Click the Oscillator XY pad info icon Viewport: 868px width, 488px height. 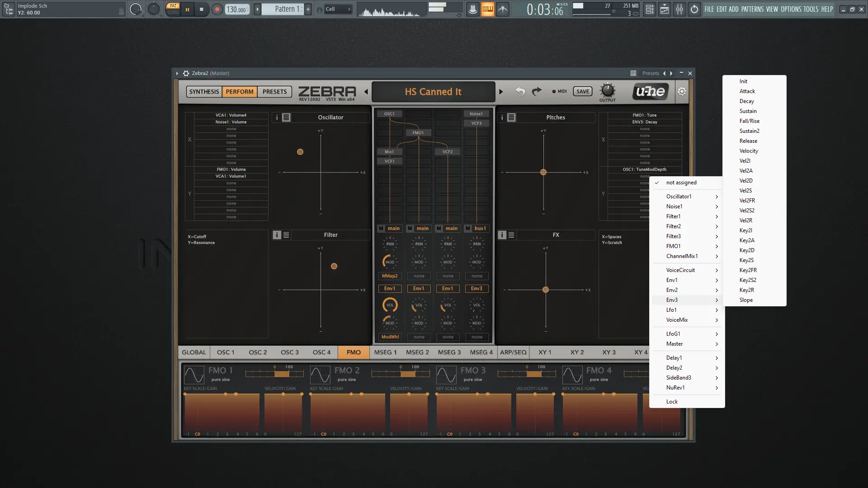[277, 117]
